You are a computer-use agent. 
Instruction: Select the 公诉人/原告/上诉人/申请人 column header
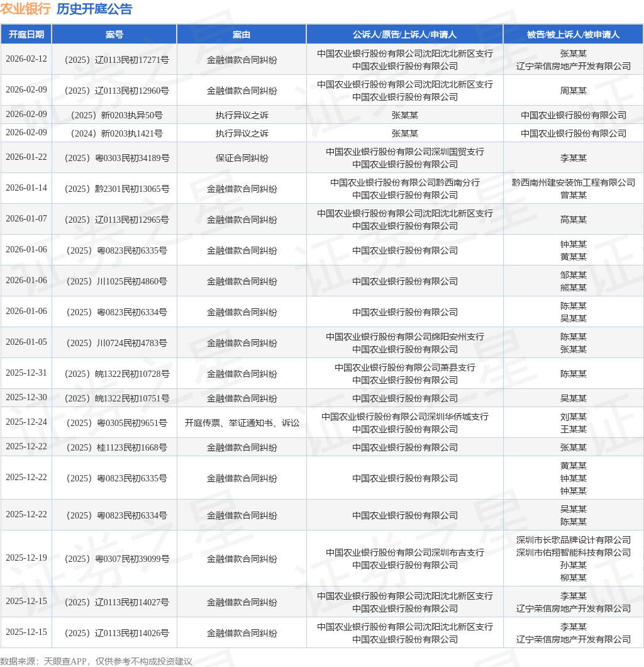404,35
